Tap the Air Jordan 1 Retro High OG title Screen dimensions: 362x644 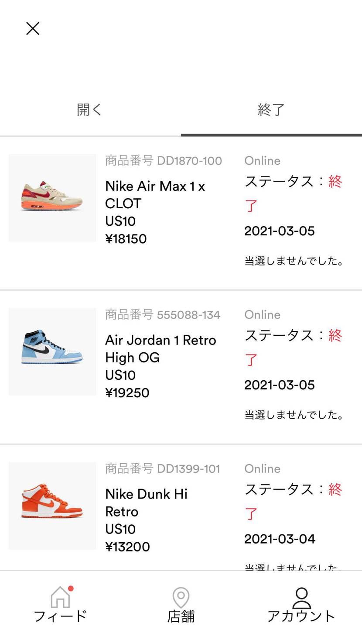(161, 349)
